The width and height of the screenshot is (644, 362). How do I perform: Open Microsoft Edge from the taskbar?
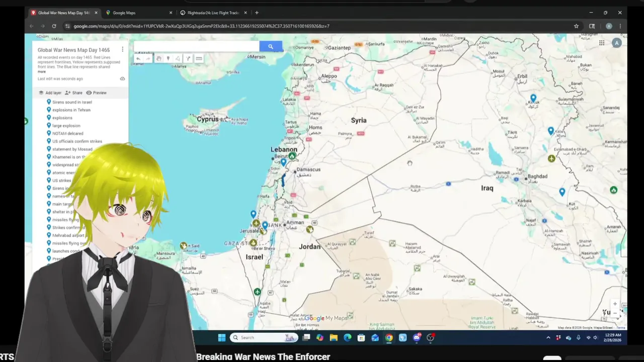347,337
